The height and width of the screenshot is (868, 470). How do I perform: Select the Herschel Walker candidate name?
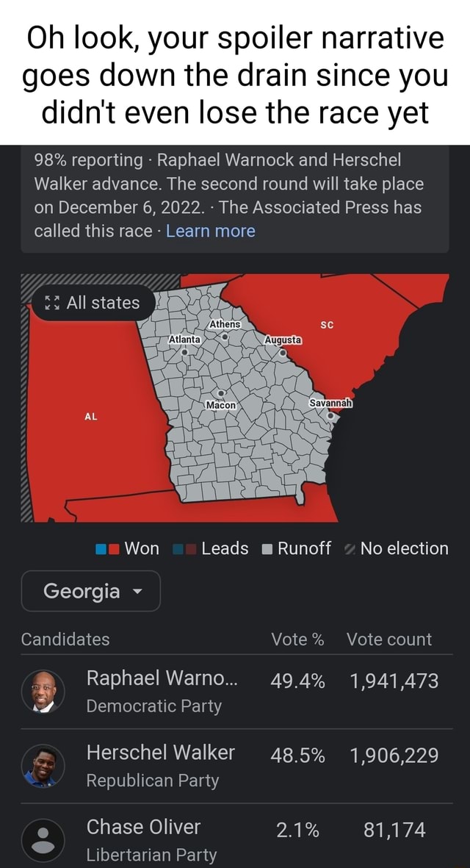pyautogui.click(x=161, y=753)
